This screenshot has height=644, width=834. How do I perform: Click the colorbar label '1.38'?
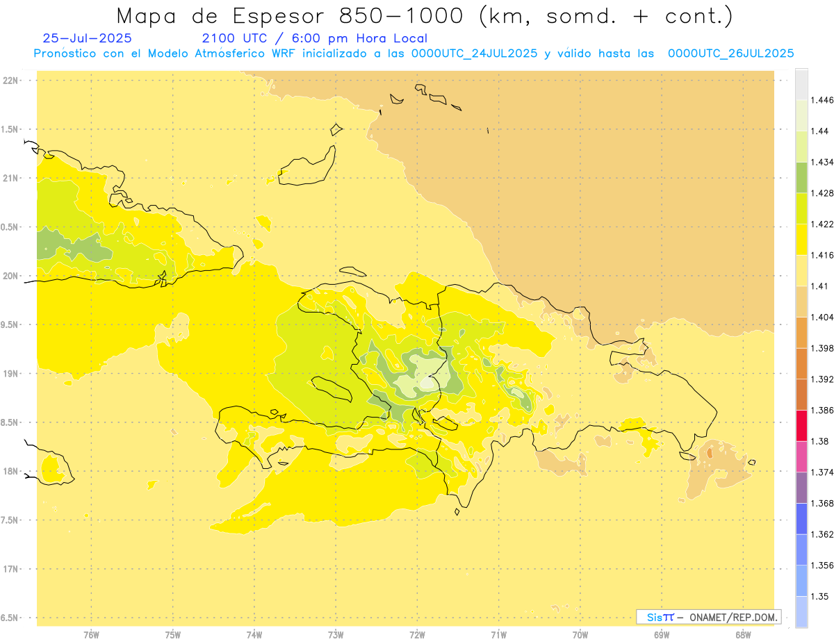[x=819, y=441]
